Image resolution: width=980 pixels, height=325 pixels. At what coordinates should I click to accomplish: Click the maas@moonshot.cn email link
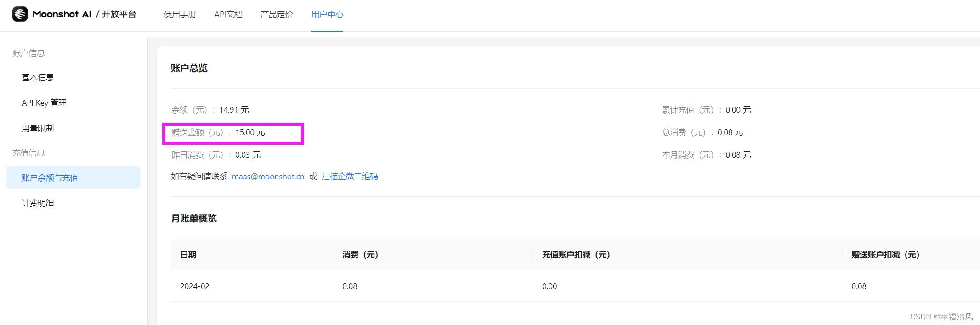268,177
